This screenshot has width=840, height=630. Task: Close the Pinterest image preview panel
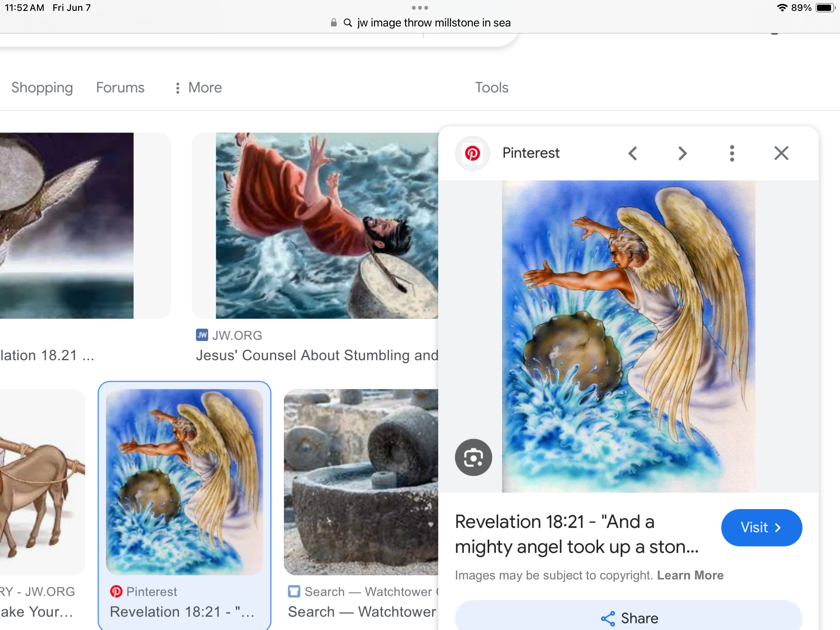[x=781, y=153]
